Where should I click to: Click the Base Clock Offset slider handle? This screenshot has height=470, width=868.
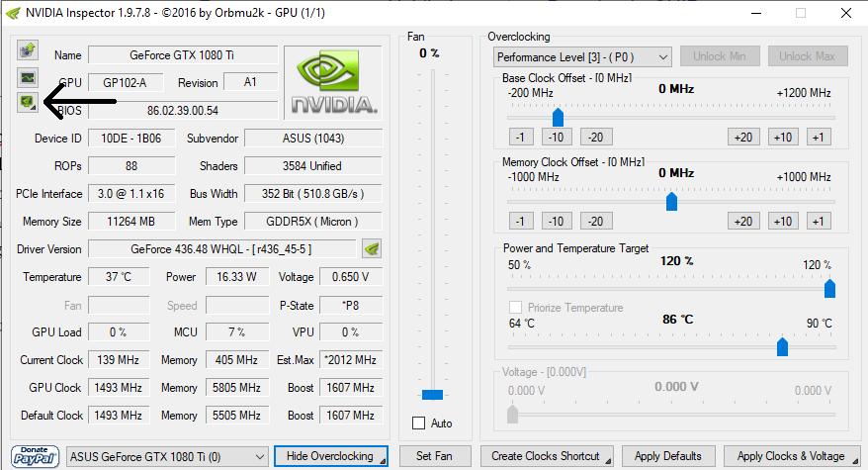click(558, 118)
